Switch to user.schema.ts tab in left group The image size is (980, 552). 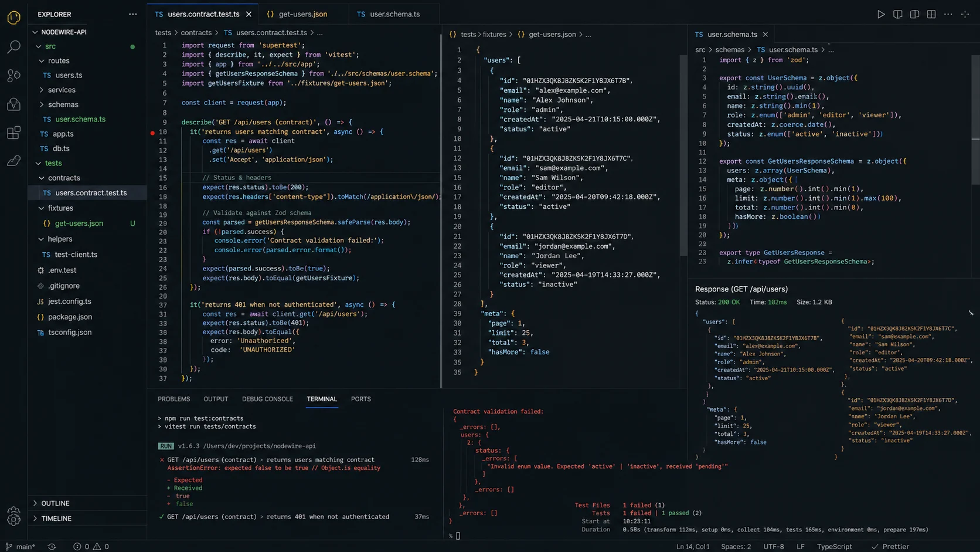(394, 14)
